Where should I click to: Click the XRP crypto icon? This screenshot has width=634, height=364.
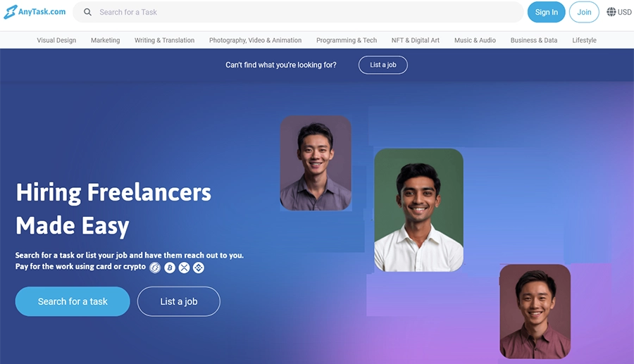click(184, 268)
